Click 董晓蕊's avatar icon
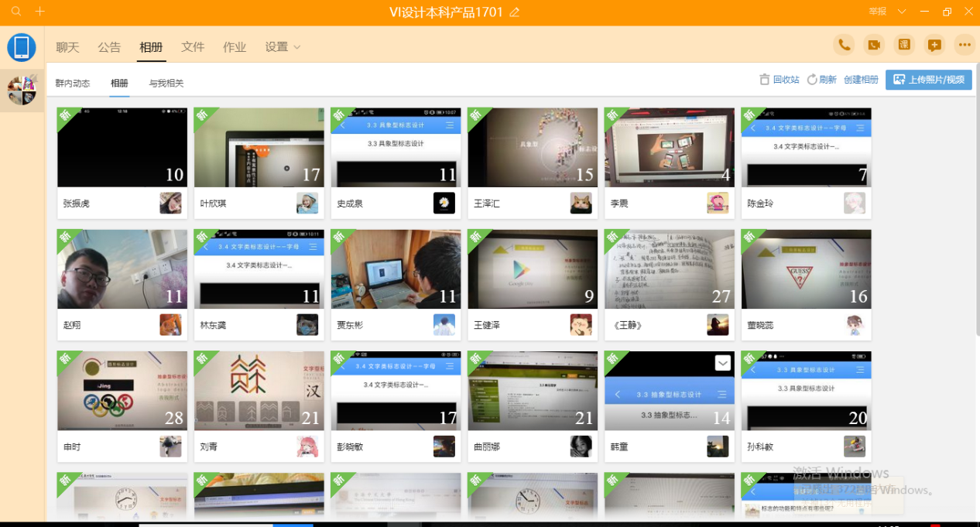 [855, 324]
